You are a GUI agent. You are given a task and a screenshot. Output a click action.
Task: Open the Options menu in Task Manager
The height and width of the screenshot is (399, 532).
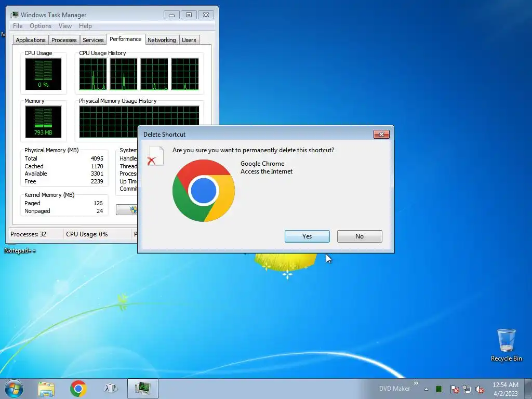click(41, 26)
